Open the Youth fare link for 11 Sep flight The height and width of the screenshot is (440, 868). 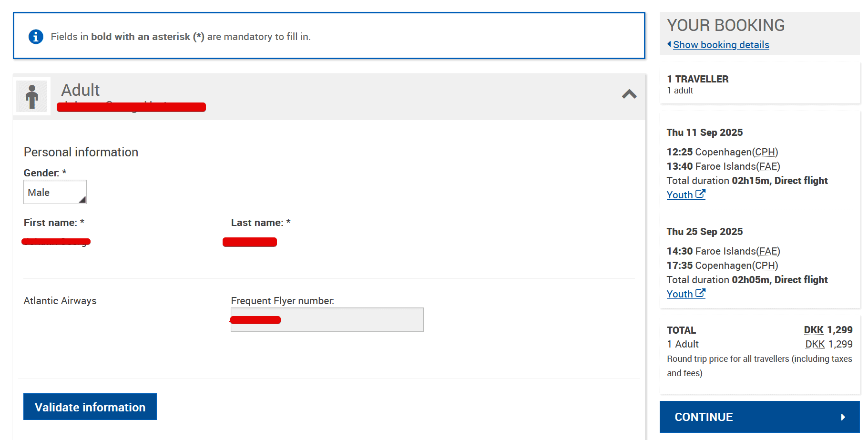tap(679, 195)
